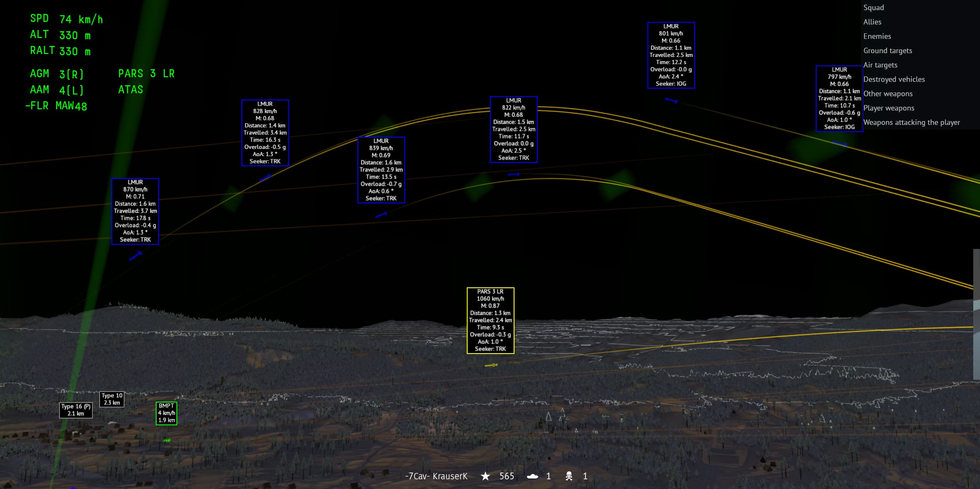Click the Type 16 (P) target label
Image resolution: width=980 pixels, height=489 pixels.
click(76, 410)
